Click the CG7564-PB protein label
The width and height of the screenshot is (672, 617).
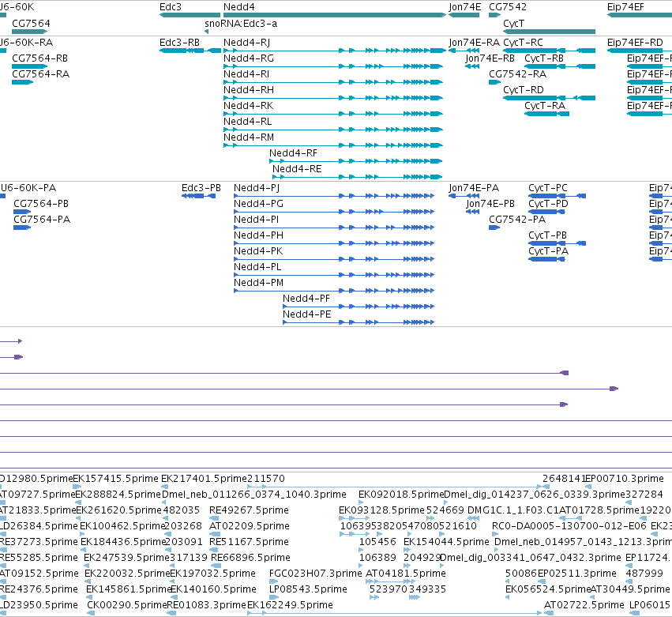coord(41,204)
